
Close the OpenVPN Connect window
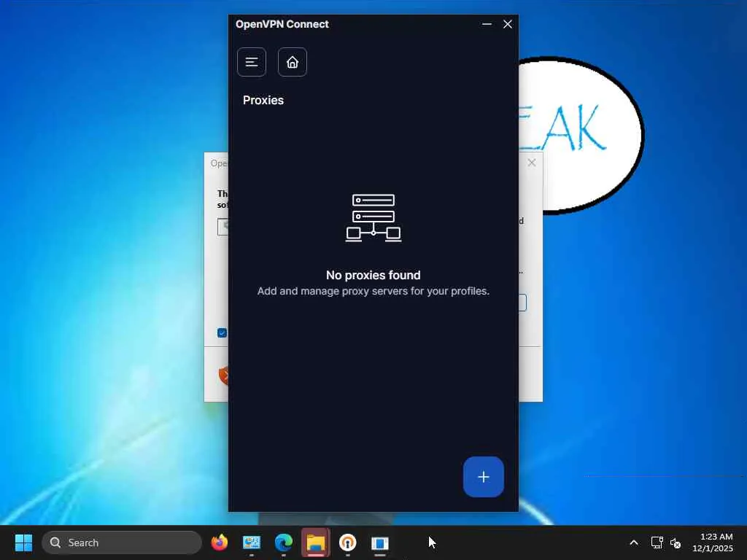[508, 24]
